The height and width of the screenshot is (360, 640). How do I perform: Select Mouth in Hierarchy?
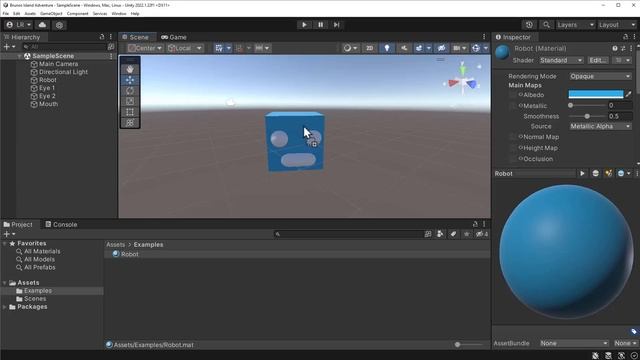49,104
